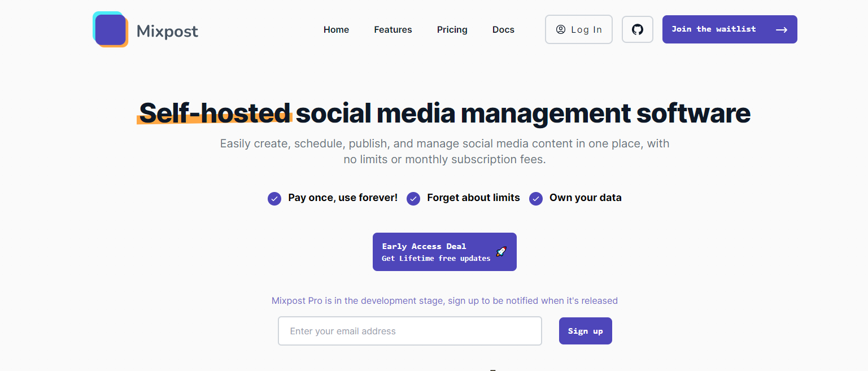Click the checkmark beside Pay once, use forever
The width and height of the screenshot is (868, 371).
[x=274, y=198]
